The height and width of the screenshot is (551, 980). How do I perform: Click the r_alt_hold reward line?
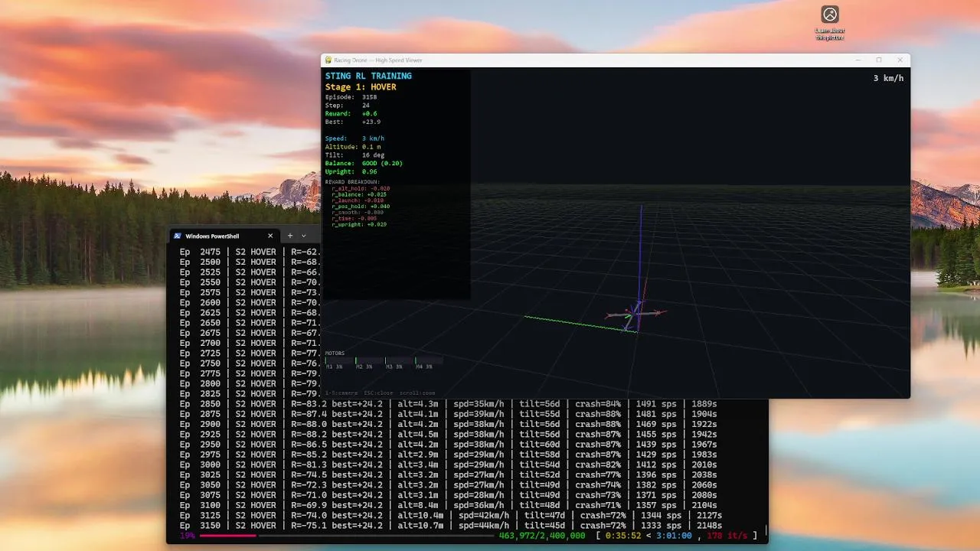[361, 188]
